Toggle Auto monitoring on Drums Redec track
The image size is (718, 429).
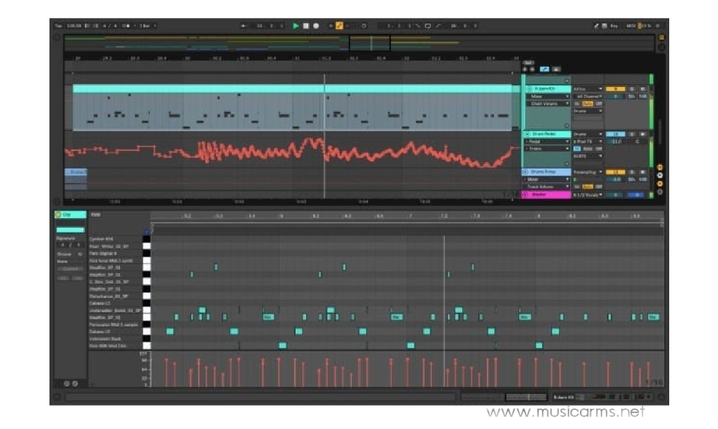[589, 149]
